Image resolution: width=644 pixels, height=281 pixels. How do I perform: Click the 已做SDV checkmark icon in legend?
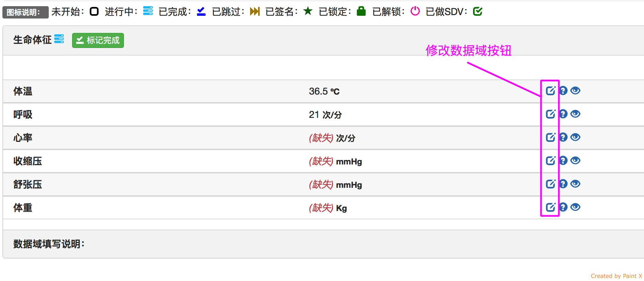click(478, 12)
